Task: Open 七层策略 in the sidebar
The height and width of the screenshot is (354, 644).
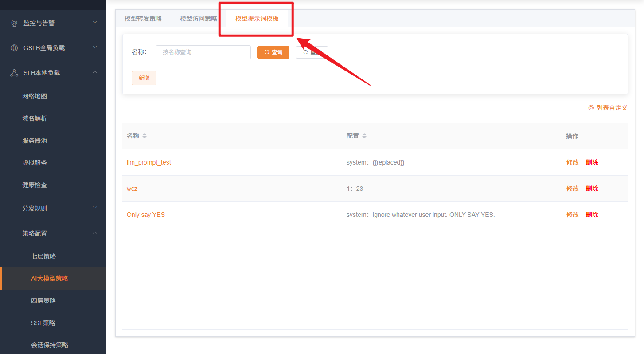Action: (43, 256)
